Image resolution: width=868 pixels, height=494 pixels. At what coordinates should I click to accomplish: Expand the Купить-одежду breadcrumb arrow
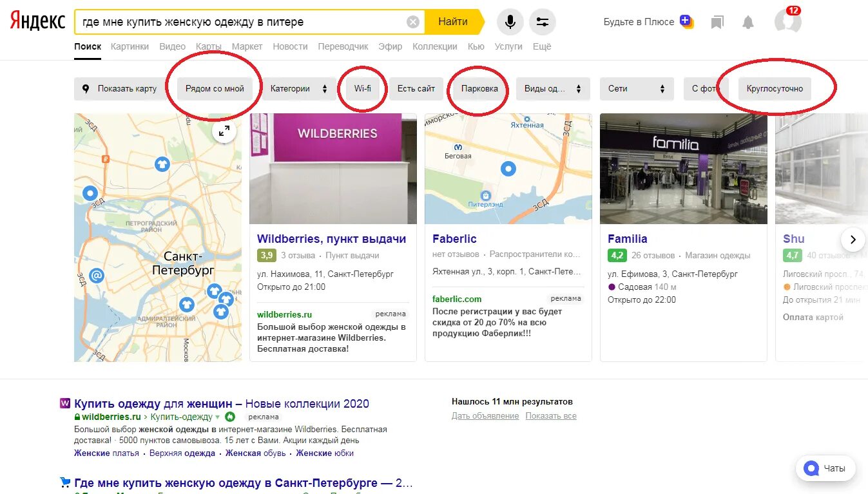click(218, 417)
